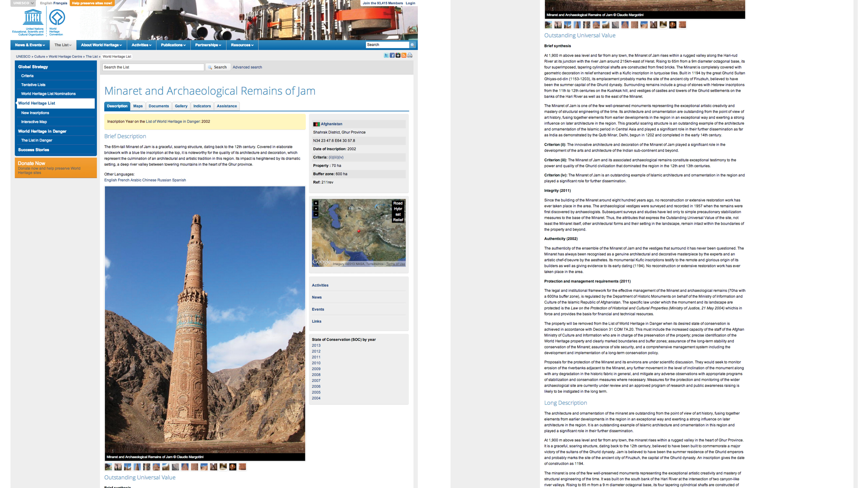This screenshot has height=488, width=868.
Task: Click the Search the List input field
Action: [153, 67]
